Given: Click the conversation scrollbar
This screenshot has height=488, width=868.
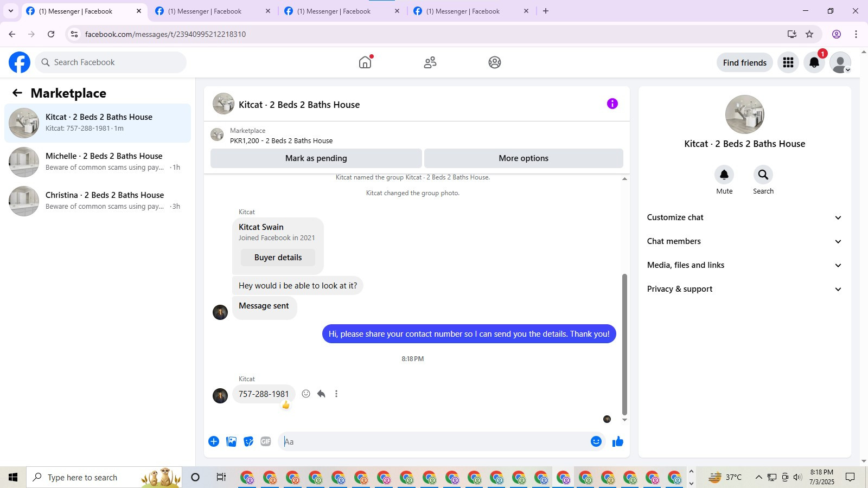Looking at the screenshot, I should point(624,344).
